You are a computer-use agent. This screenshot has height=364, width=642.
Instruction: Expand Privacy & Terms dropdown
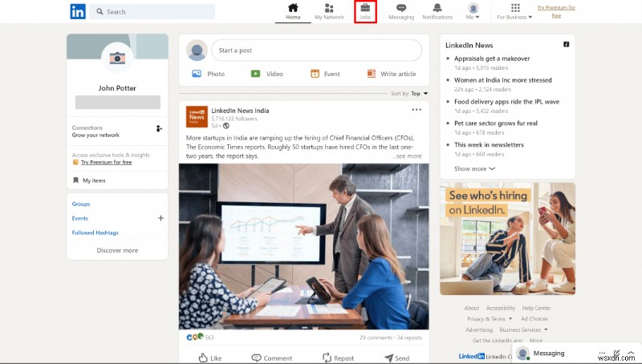coord(490,318)
